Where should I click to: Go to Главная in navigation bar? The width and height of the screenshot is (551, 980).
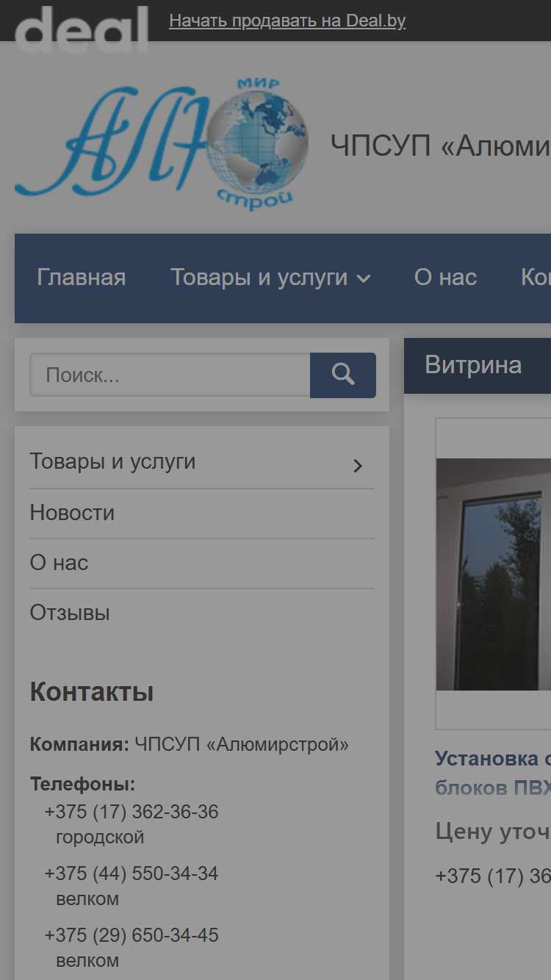(x=82, y=278)
